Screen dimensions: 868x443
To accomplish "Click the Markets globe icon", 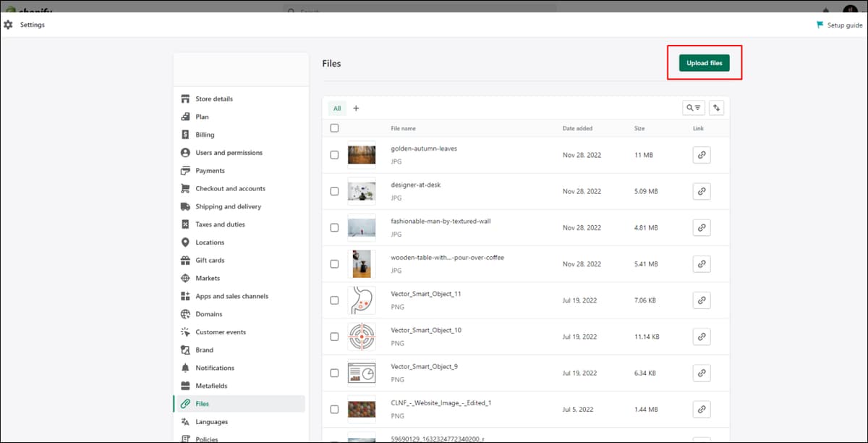I will point(185,278).
